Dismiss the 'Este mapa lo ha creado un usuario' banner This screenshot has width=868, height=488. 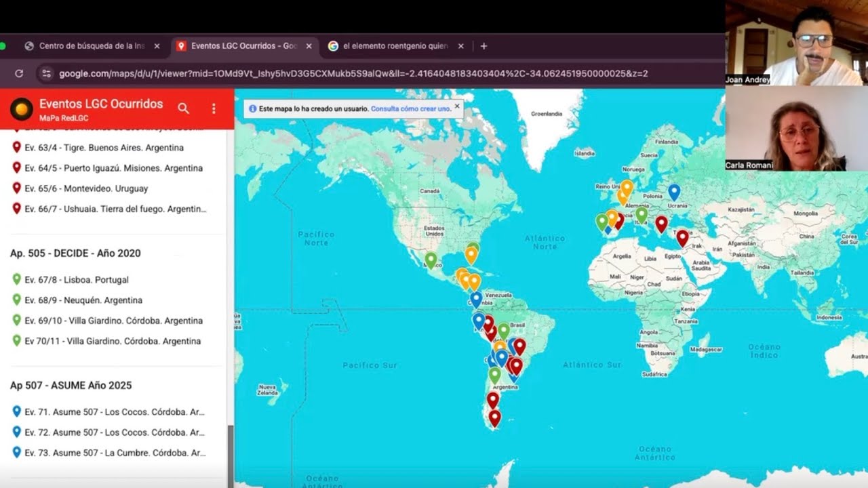(457, 106)
